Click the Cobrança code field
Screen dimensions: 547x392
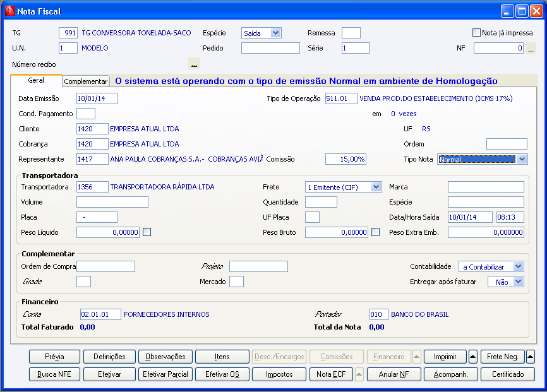pyautogui.click(x=92, y=144)
